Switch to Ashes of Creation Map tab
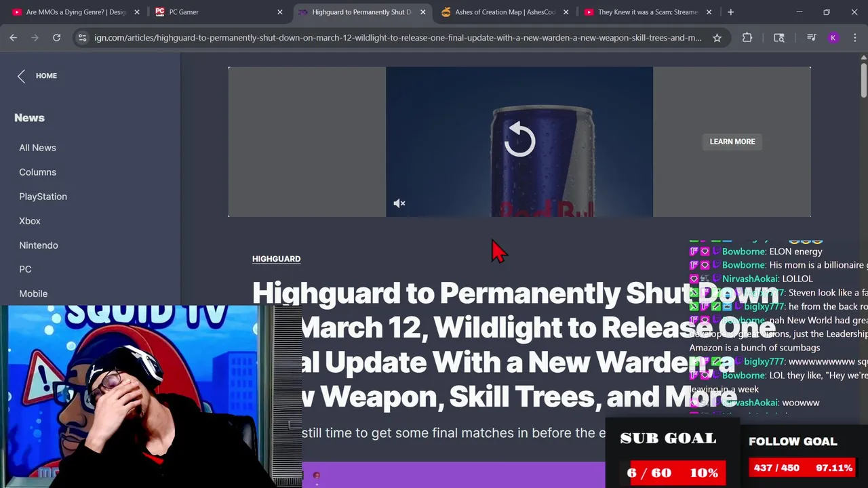 [x=505, y=12]
